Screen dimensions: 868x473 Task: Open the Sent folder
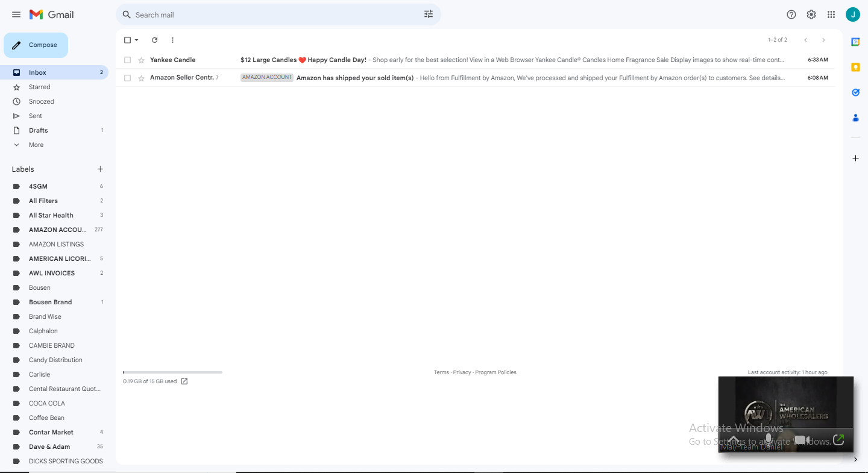point(54,116)
